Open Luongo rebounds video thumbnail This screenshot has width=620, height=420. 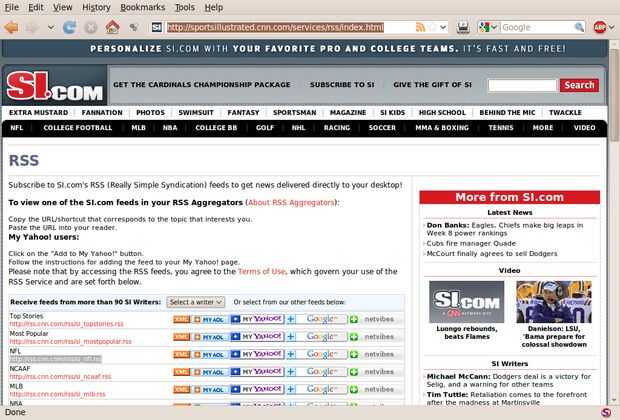tap(467, 302)
